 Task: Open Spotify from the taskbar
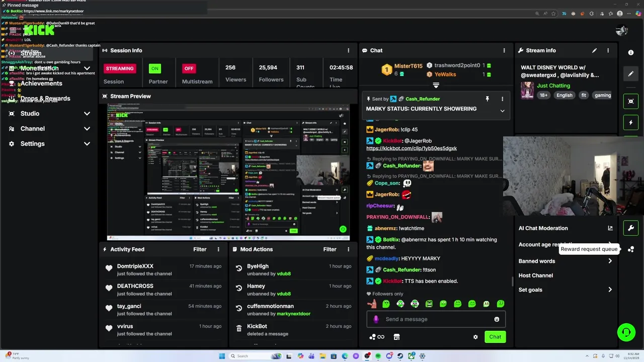pyautogui.click(x=378, y=356)
